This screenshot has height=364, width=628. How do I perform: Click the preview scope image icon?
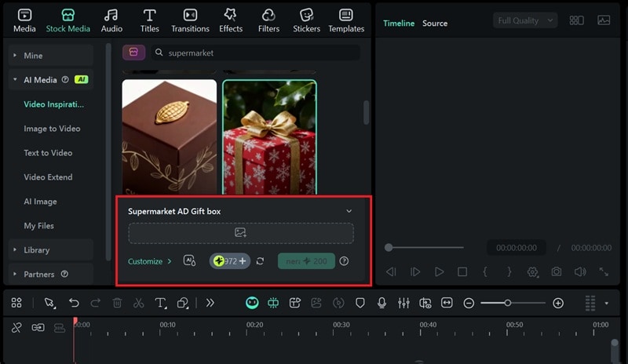(x=604, y=20)
